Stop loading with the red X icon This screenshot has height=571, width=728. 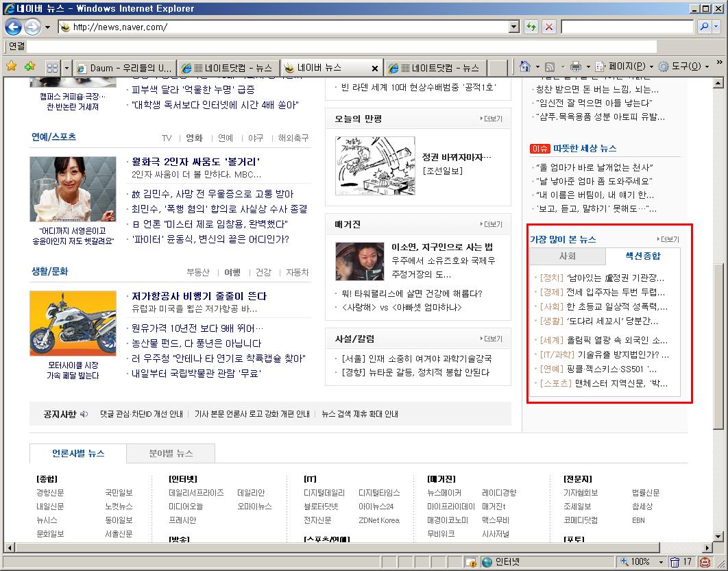[x=549, y=27]
